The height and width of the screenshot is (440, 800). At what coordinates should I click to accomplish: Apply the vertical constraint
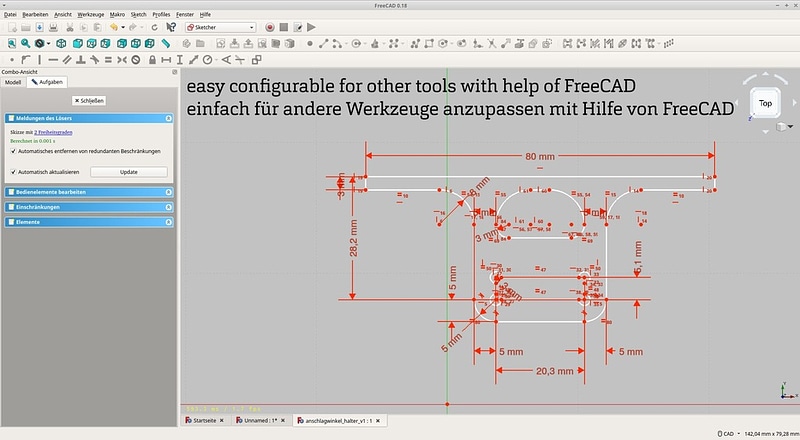pos(39,60)
